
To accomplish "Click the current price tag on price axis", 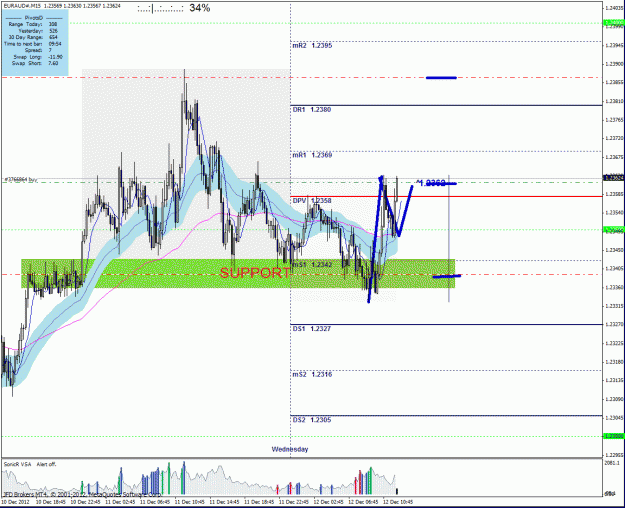I will click(x=614, y=178).
